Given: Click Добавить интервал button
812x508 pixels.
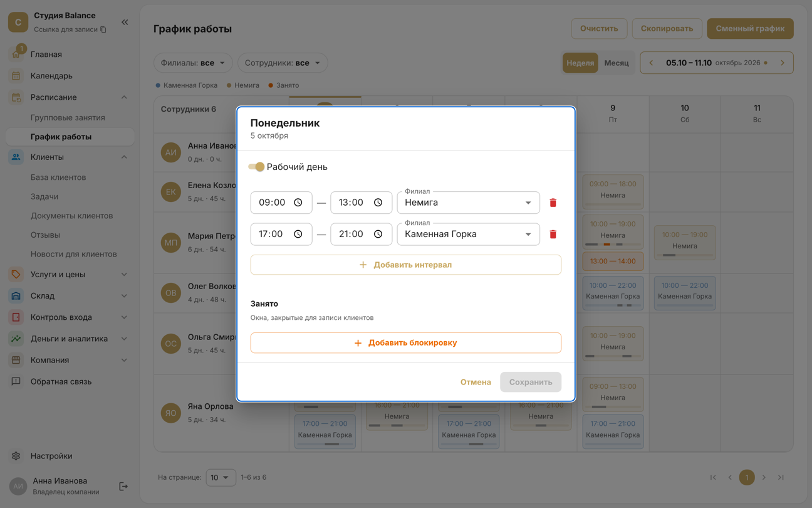Looking at the screenshot, I should pyautogui.click(x=406, y=265).
